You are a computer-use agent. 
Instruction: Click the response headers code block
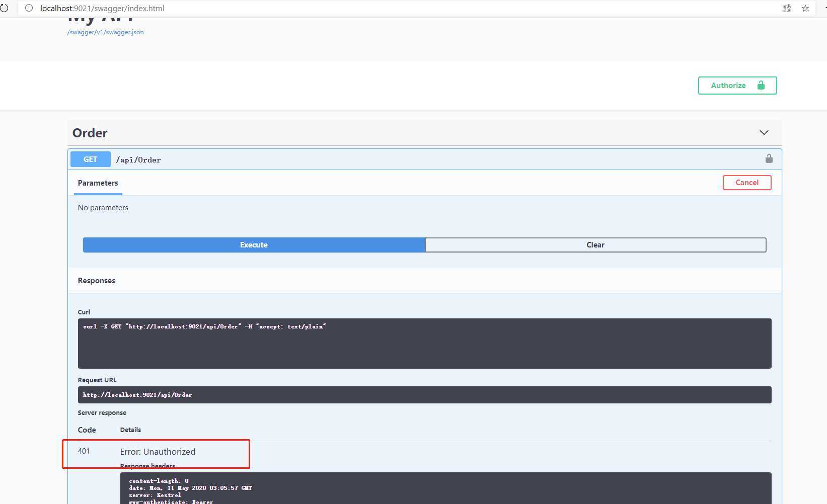tap(445, 488)
